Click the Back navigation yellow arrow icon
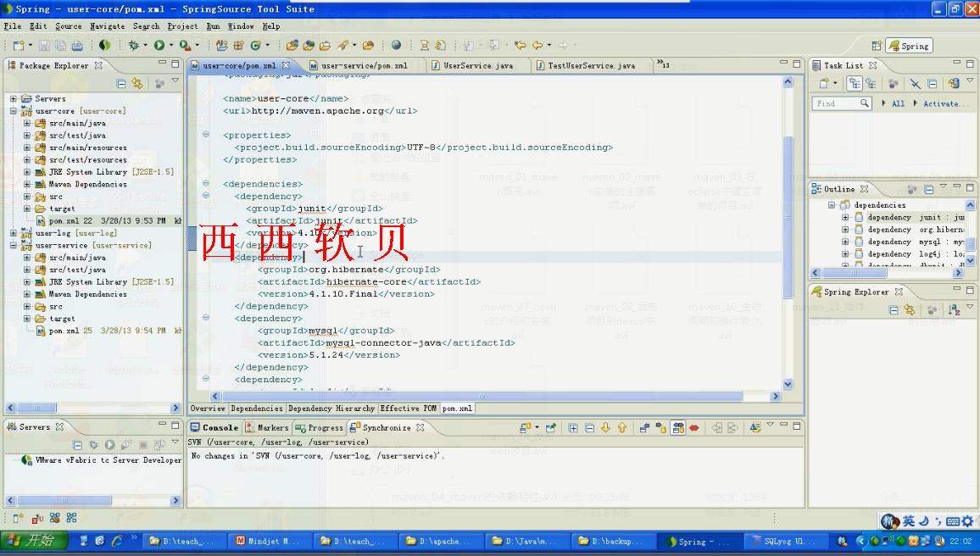This screenshot has height=556, width=980. pyautogui.click(x=537, y=45)
